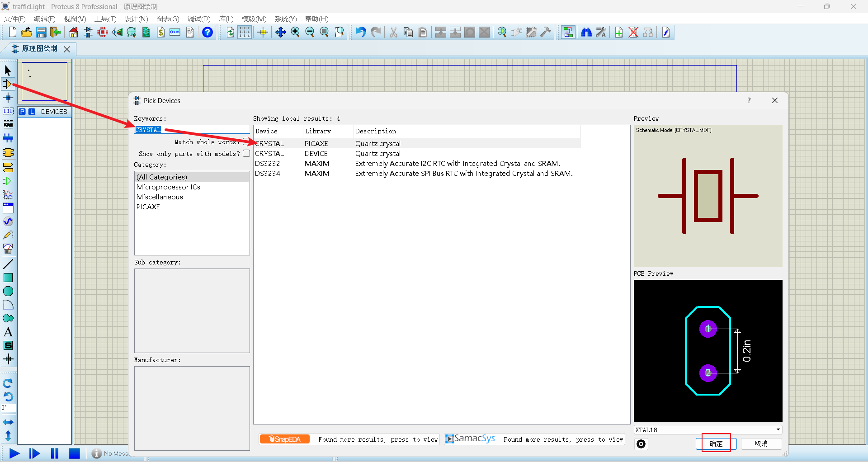
Task: Open the Graph mode tool
Action: (8, 194)
